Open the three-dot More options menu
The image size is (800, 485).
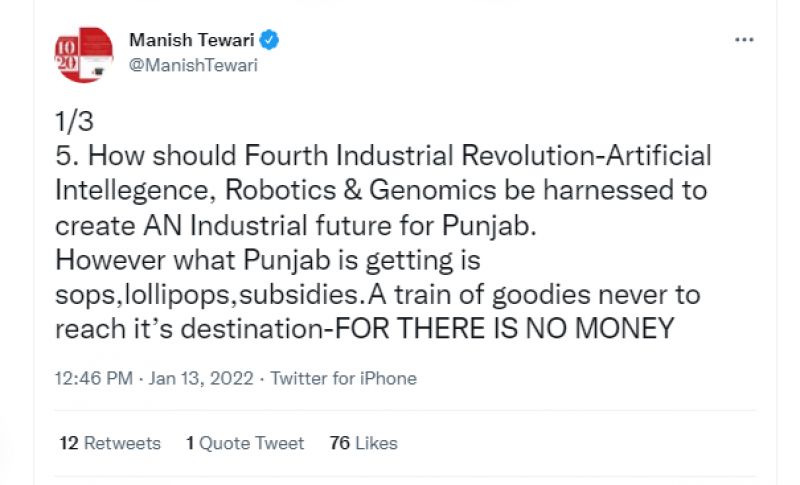pos(744,40)
